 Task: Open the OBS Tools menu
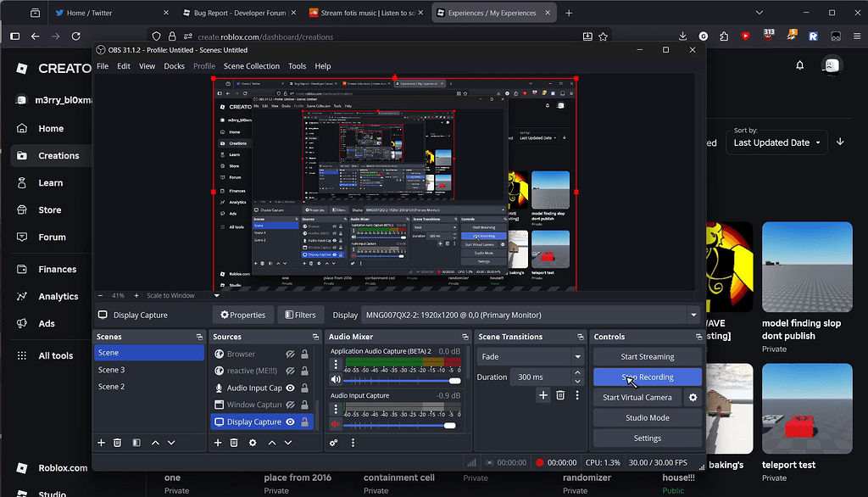pyautogui.click(x=297, y=66)
